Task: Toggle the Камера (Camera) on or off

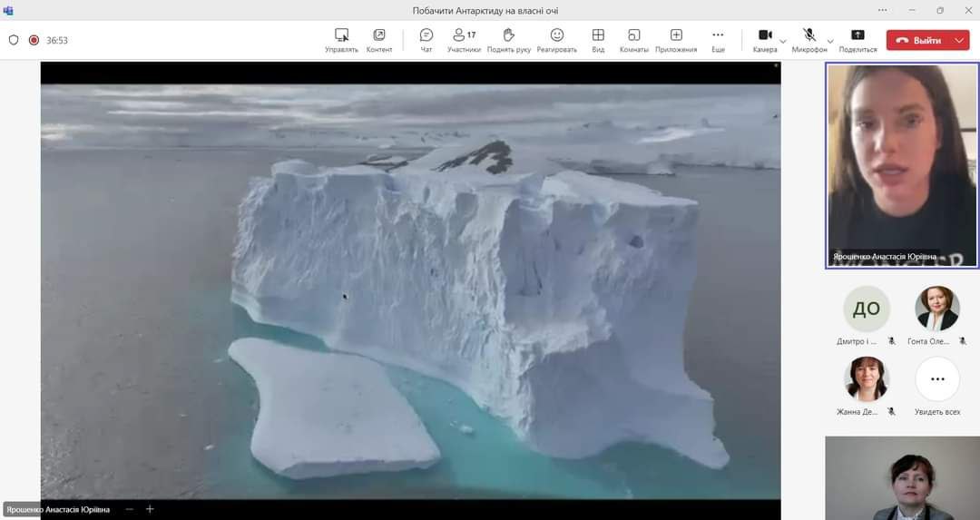Action: pyautogui.click(x=764, y=35)
